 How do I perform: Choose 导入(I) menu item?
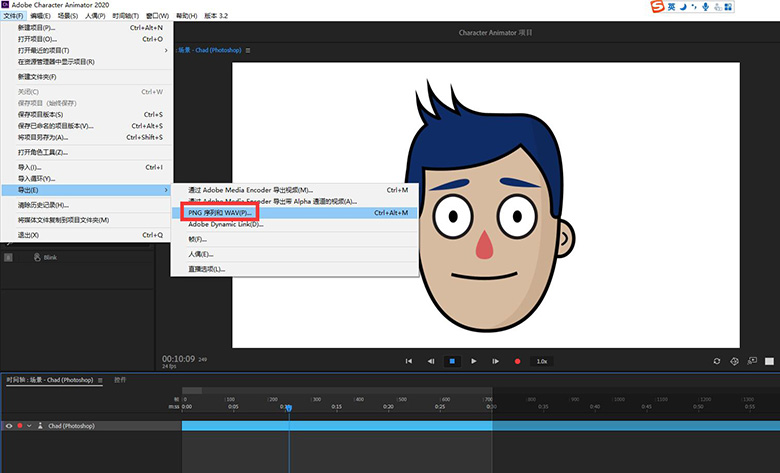tap(87, 167)
